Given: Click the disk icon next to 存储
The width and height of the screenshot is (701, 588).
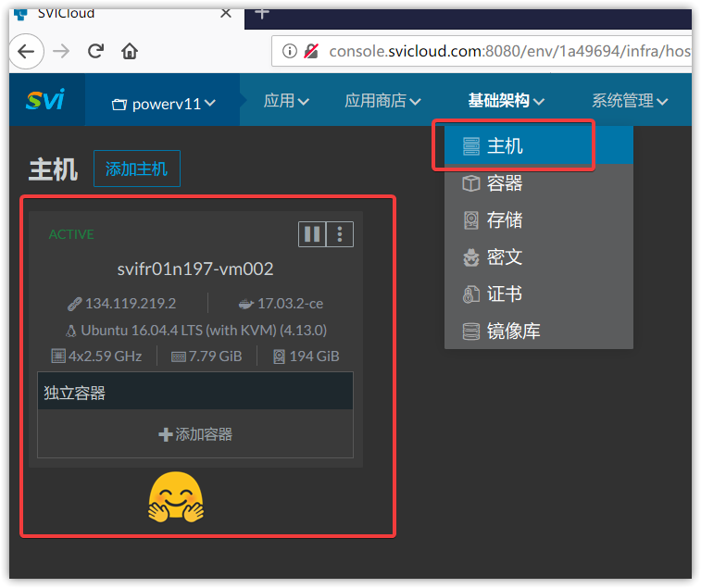Looking at the screenshot, I should (470, 220).
